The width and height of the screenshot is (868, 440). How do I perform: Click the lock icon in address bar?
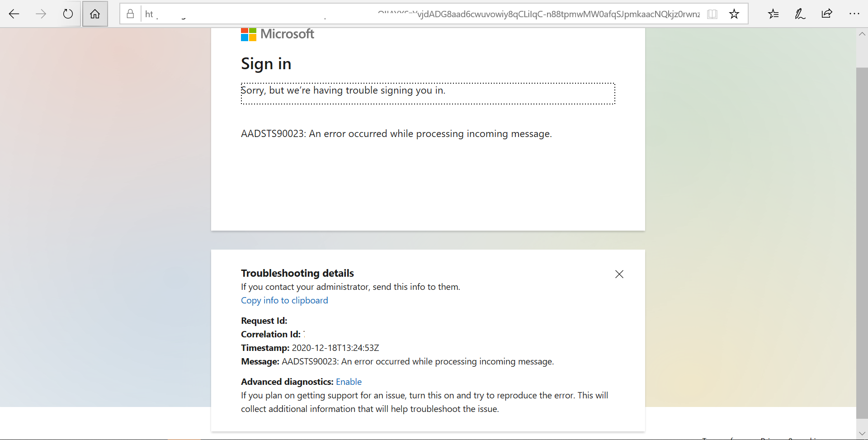pyautogui.click(x=130, y=14)
